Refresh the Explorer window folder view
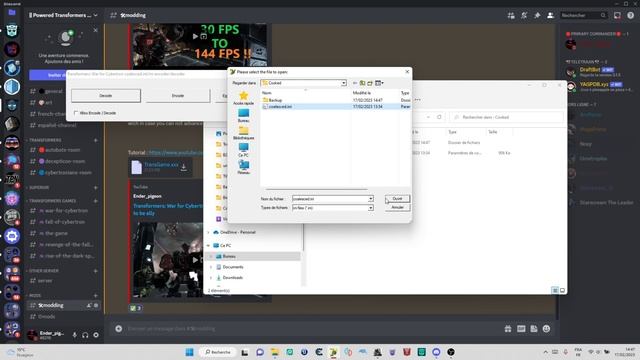Screen dimensions: 640x360 point(439,117)
